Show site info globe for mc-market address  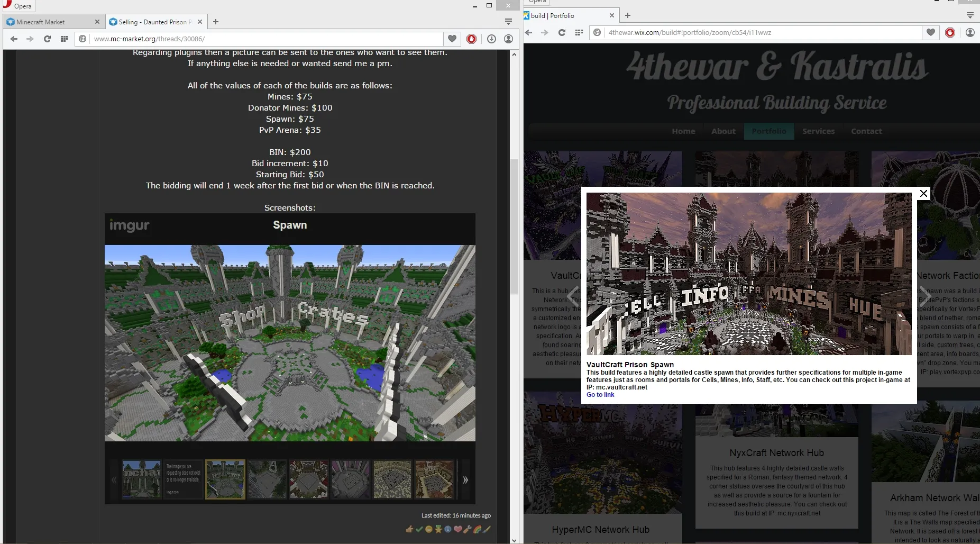click(83, 39)
